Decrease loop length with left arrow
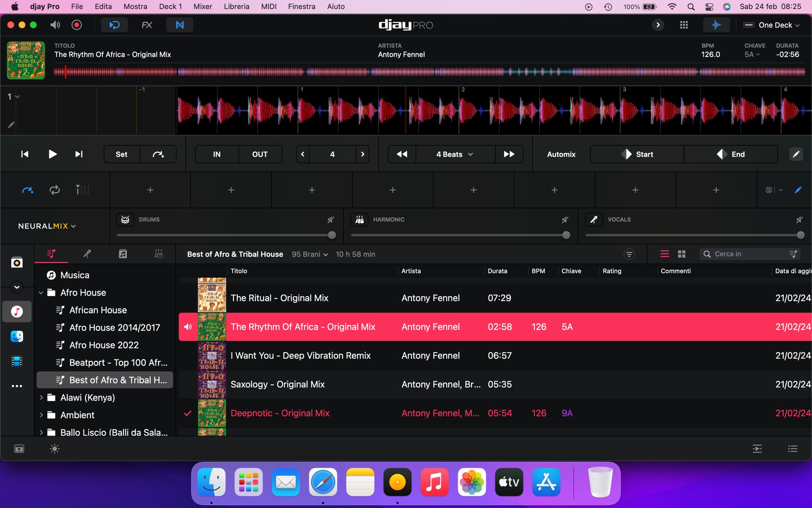Viewport: 812px width, 508px height. (x=303, y=154)
